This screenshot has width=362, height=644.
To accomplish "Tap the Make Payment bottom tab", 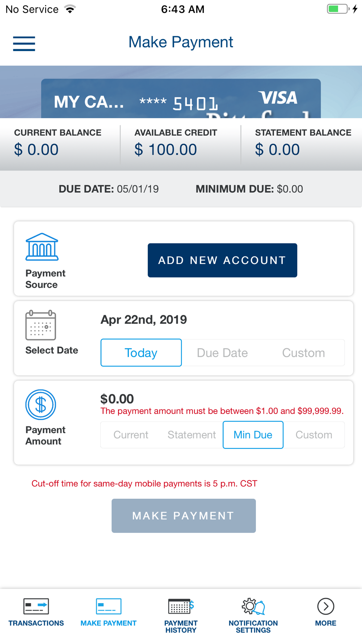I will tap(109, 613).
